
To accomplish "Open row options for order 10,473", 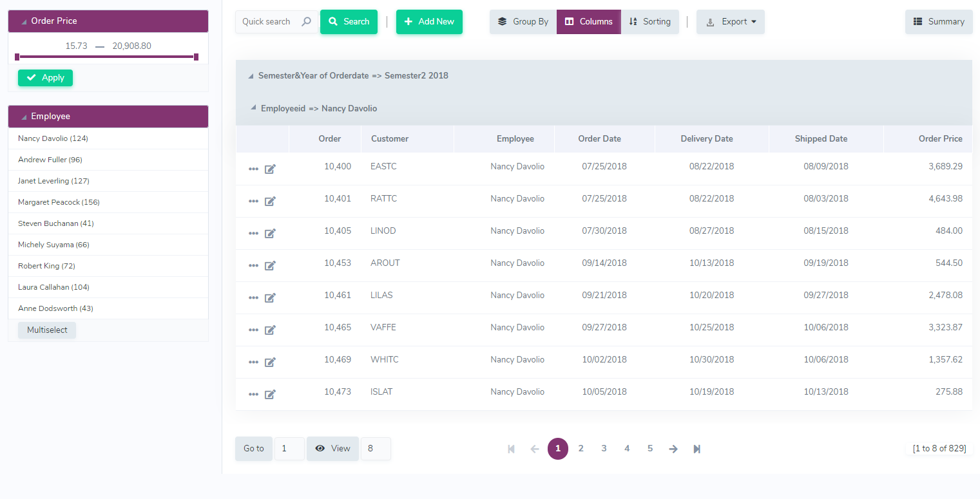I will pyautogui.click(x=253, y=394).
